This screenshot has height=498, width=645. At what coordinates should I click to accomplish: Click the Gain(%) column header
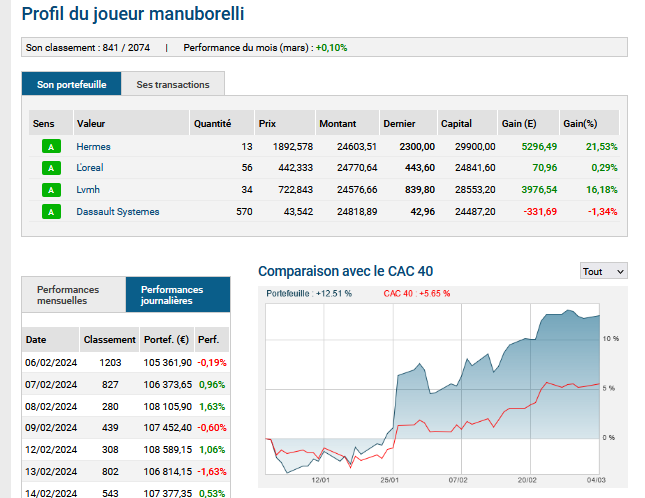[589, 123]
